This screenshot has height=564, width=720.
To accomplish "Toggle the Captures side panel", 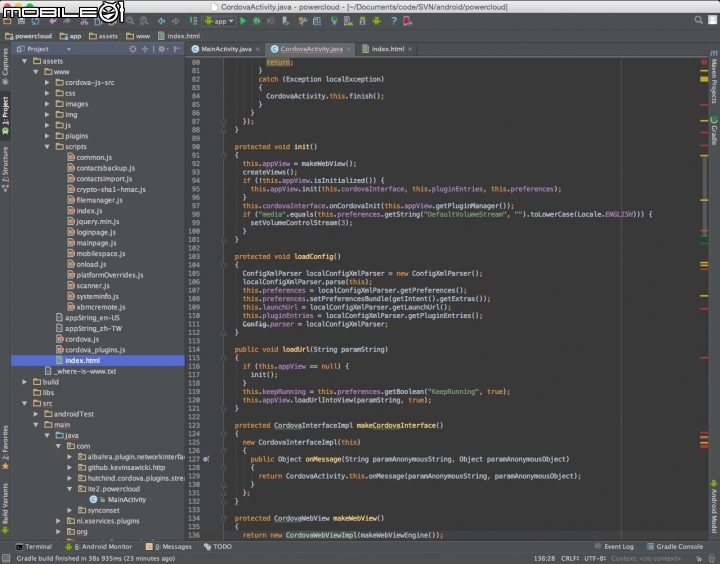I will 5,66.
